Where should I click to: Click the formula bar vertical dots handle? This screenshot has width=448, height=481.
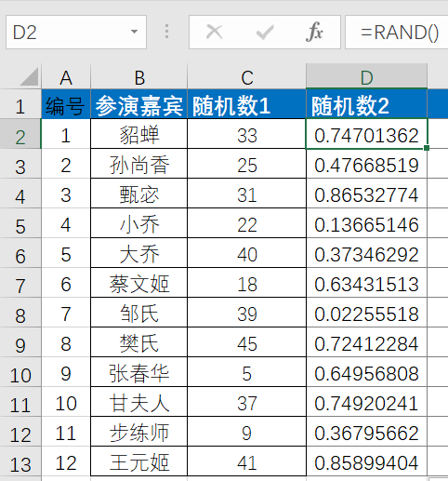pos(166,32)
